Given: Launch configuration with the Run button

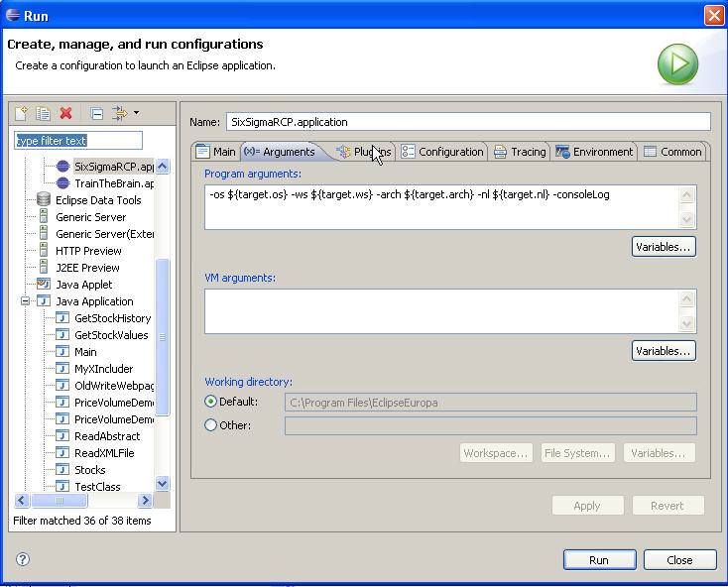Looking at the screenshot, I should click(x=599, y=560).
